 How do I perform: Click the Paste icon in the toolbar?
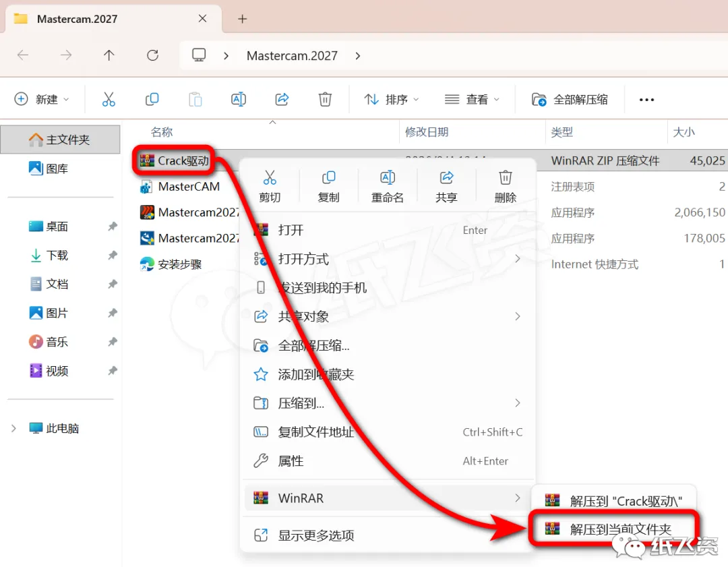point(195,99)
